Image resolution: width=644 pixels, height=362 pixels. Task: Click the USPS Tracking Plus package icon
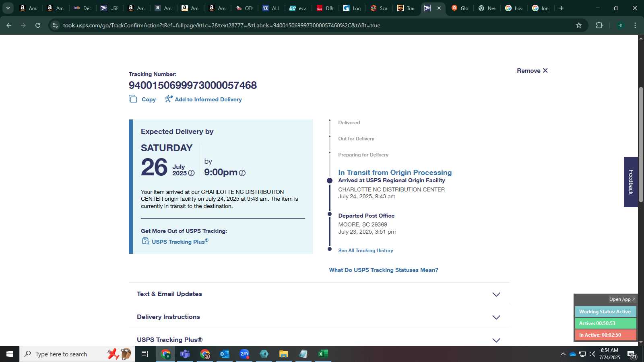tap(145, 241)
